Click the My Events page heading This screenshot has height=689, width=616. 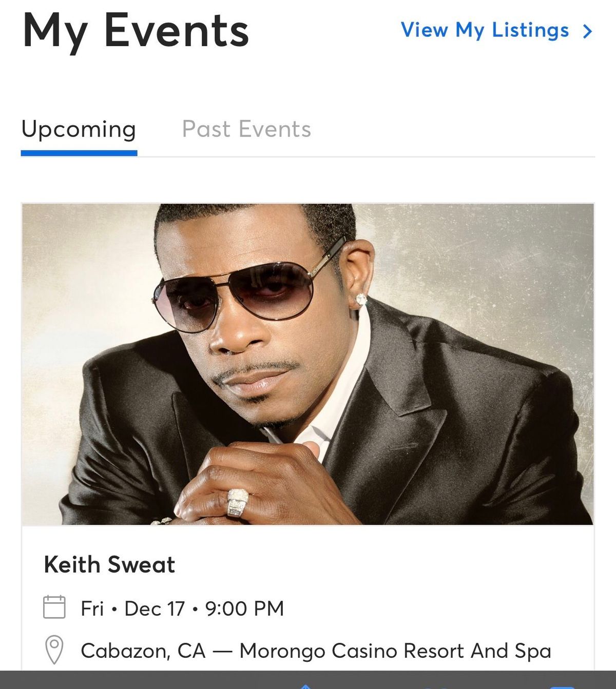click(x=136, y=32)
